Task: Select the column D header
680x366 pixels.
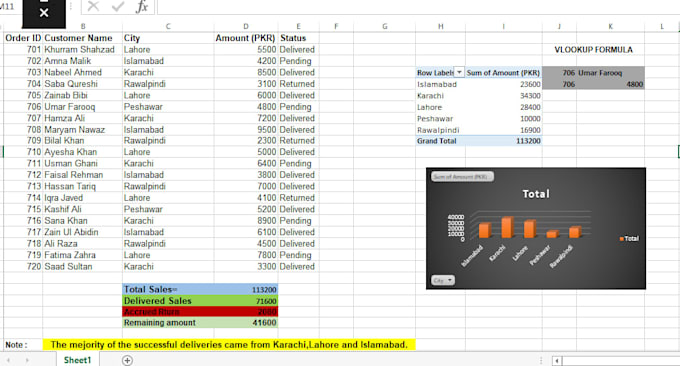Action: (x=246, y=26)
